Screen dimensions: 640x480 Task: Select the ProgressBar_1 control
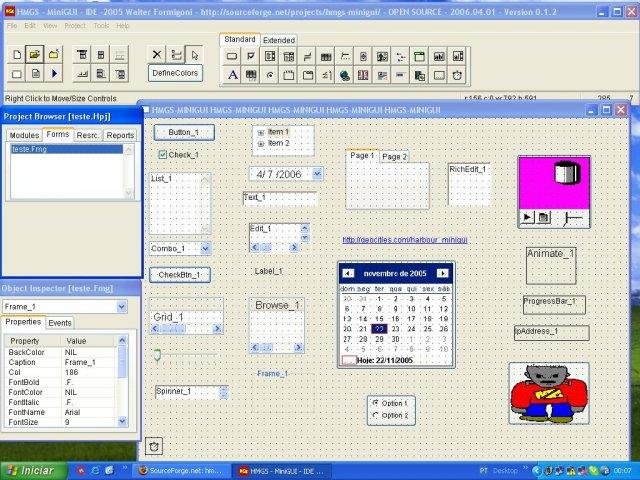coord(554,304)
